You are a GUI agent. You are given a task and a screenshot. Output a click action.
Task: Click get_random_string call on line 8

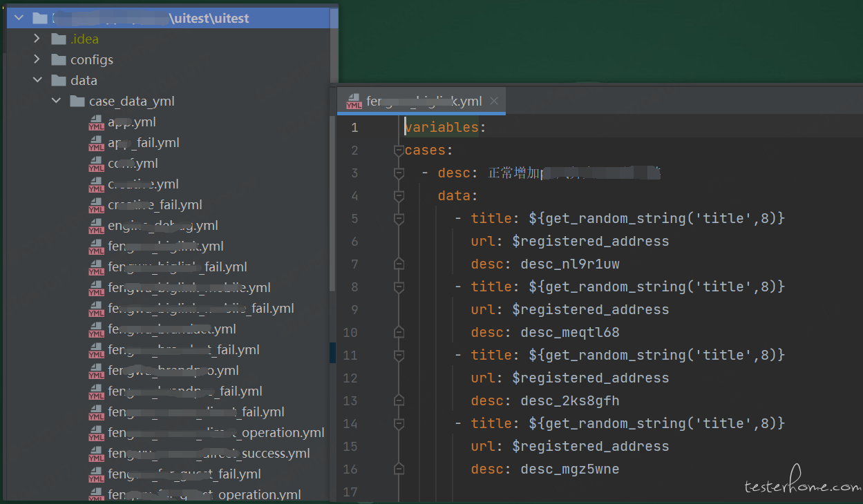click(x=656, y=287)
